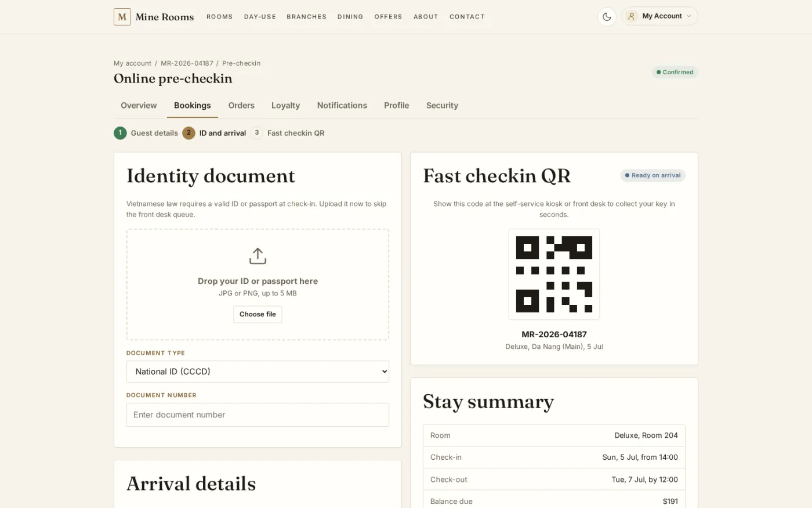
Task: Click the QR code image
Action: 554,274
